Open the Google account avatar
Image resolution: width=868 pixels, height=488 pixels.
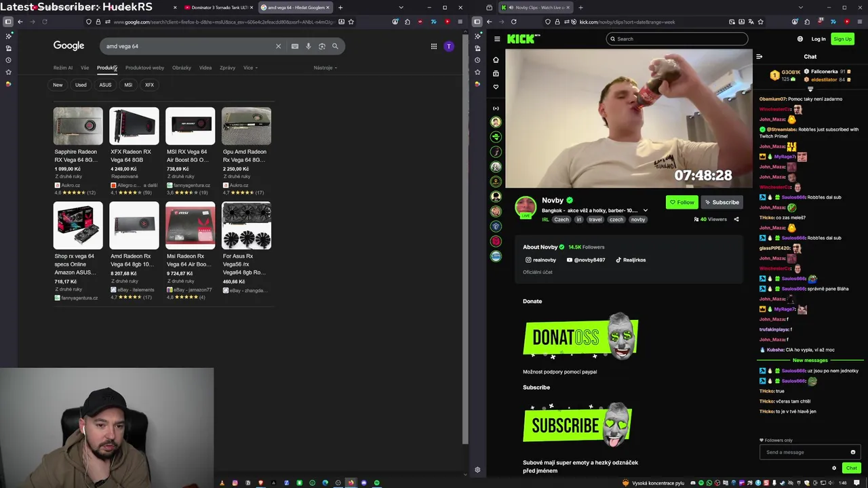pyautogui.click(x=449, y=46)
